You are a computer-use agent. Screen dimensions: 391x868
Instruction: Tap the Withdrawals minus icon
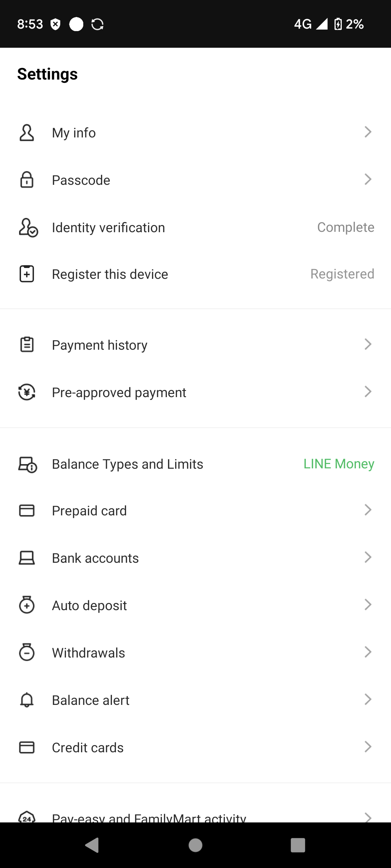(x=27, y=652)
